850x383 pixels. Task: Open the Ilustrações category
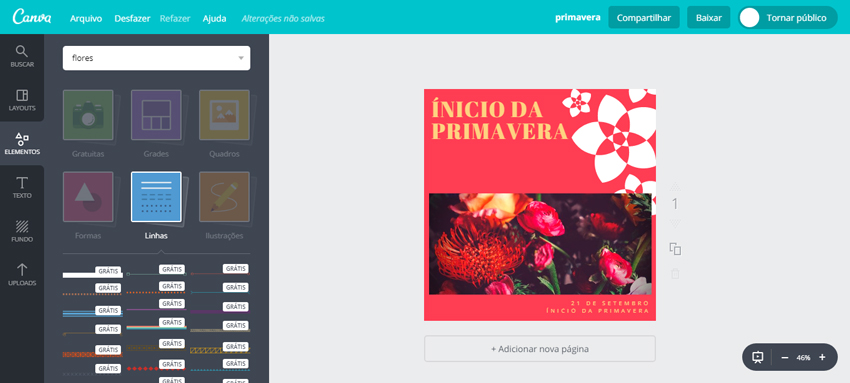click(x=224, y=197)
